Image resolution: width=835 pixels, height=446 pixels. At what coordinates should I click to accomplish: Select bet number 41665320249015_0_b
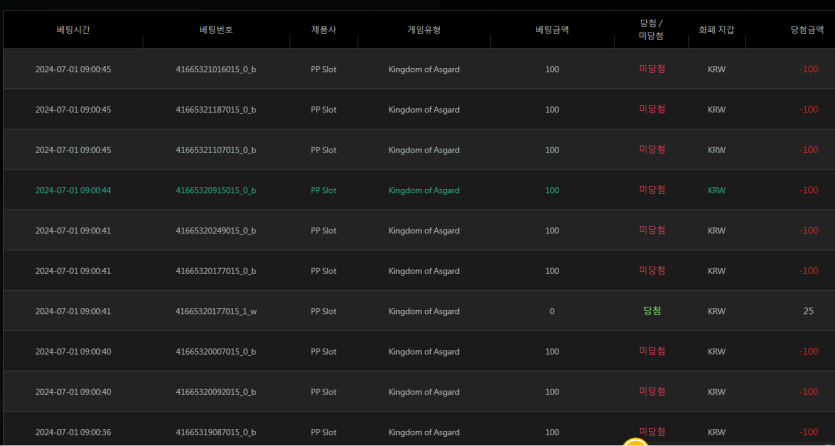[x=216, y=230]
